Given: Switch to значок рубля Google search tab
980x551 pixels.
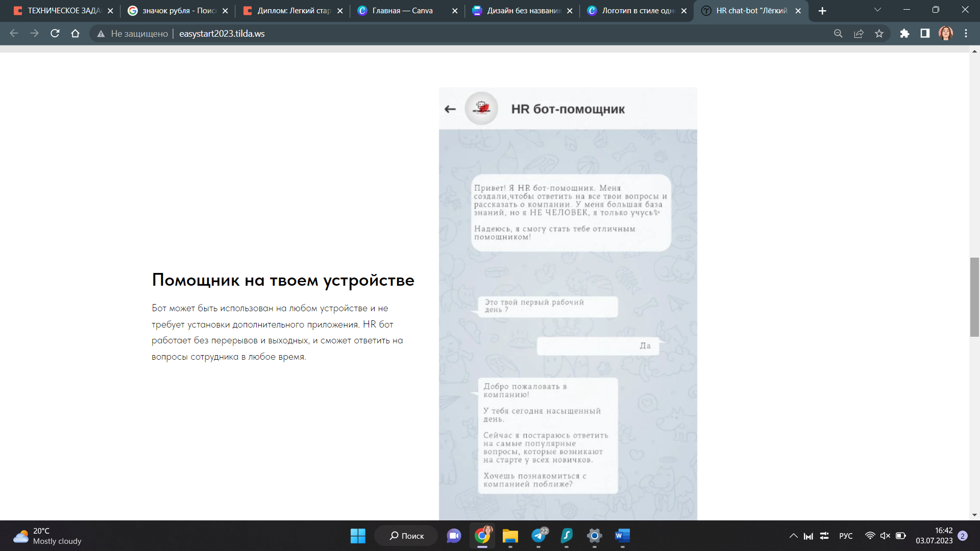Looking at the screenshot, I should [x=179, y=11].
